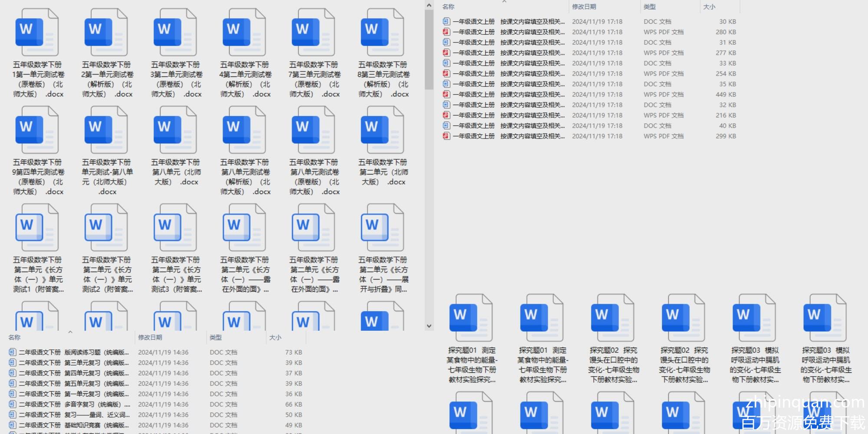
Task: Open the 单元测试-第八单元（北师大版）document
Action: tap(106, 130)
